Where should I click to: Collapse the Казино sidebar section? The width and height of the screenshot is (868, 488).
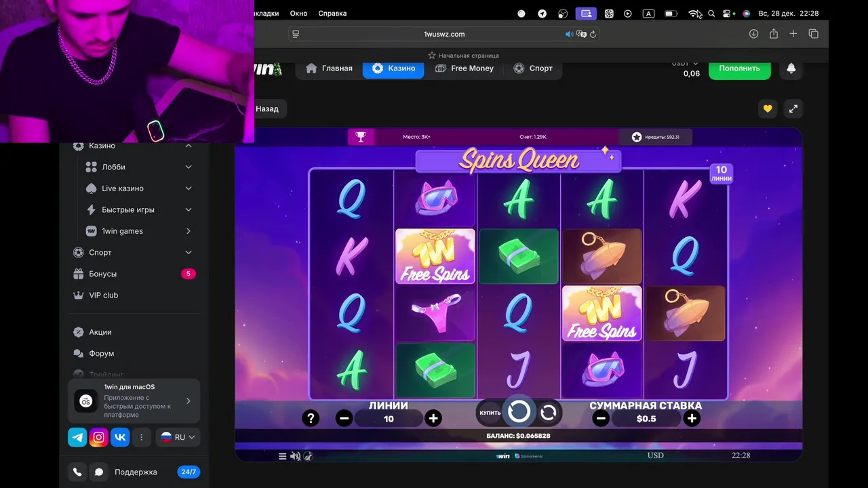[x=189, y=146]
